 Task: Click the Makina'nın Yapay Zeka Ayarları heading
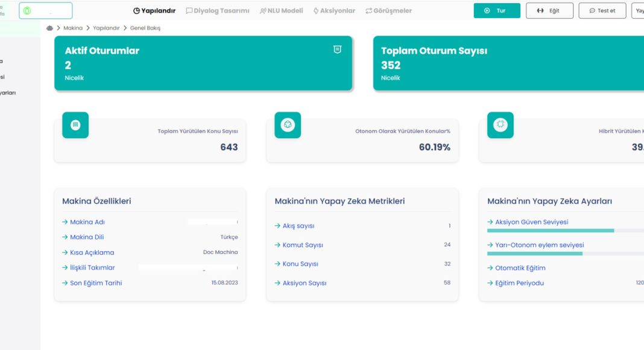click(549, 201)
